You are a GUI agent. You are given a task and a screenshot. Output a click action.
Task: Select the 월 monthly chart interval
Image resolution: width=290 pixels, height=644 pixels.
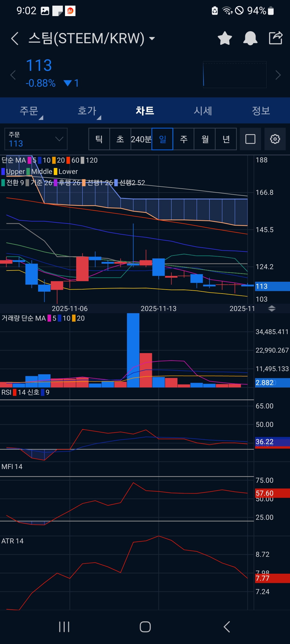[x=205, y=139]
